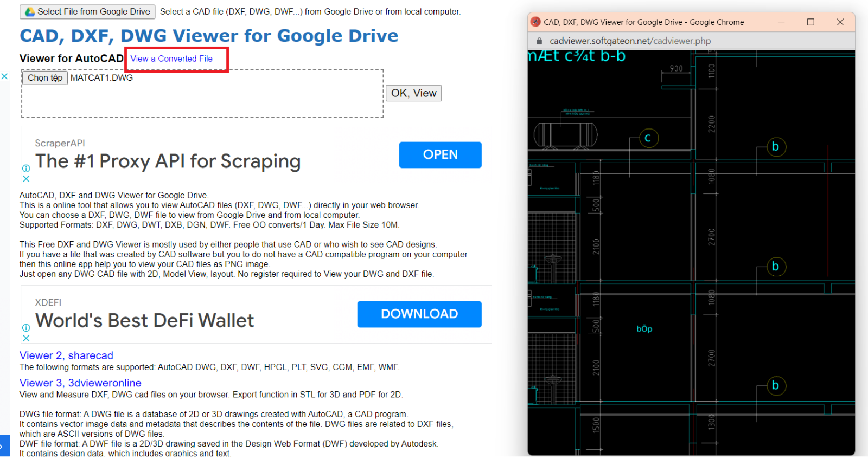Click the CAD, DXF, DWG Viewer page heading

click(209, 36)
